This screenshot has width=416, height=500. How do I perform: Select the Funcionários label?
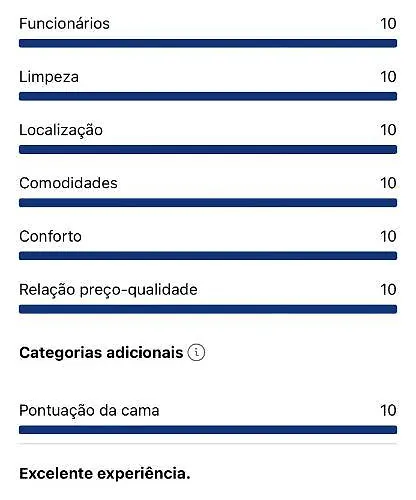click(64, 24)
